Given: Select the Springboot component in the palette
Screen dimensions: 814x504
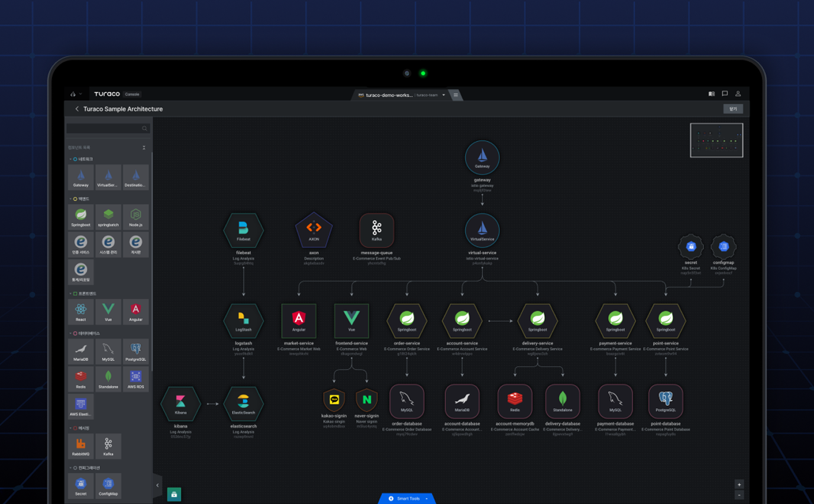Looking at the screenshot, I should [80, 217].
